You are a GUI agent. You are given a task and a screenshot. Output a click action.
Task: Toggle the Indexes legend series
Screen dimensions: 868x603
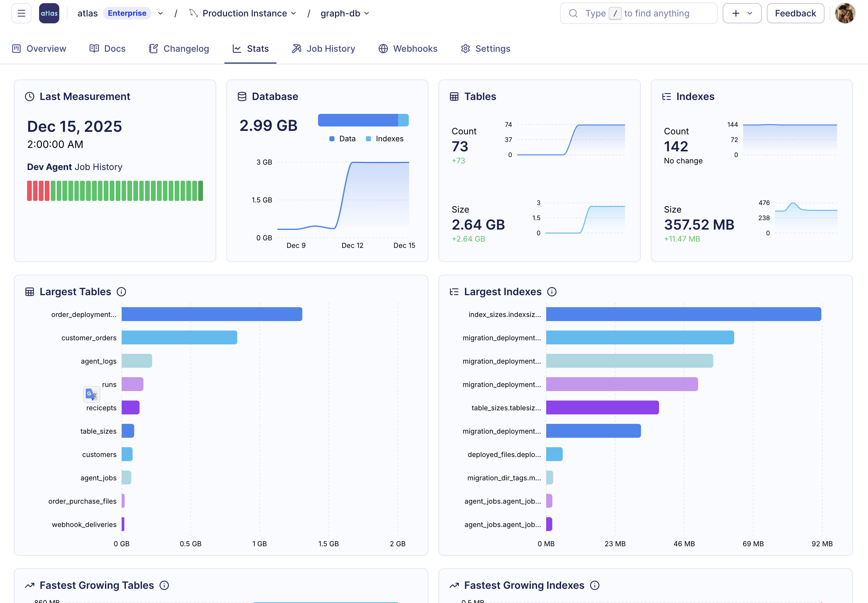384,139
